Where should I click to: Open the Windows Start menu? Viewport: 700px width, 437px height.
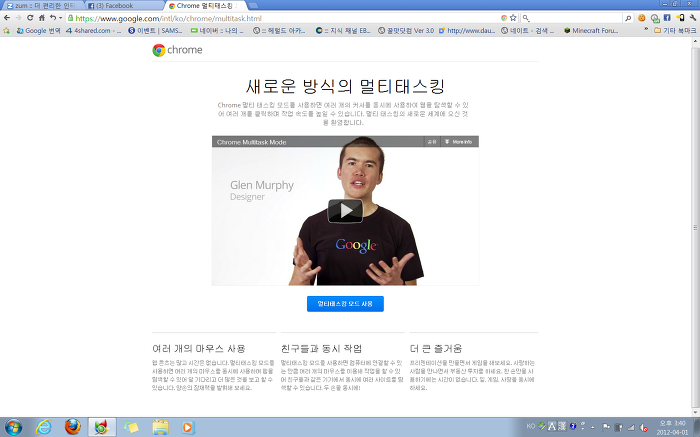[x=13, y=427]
